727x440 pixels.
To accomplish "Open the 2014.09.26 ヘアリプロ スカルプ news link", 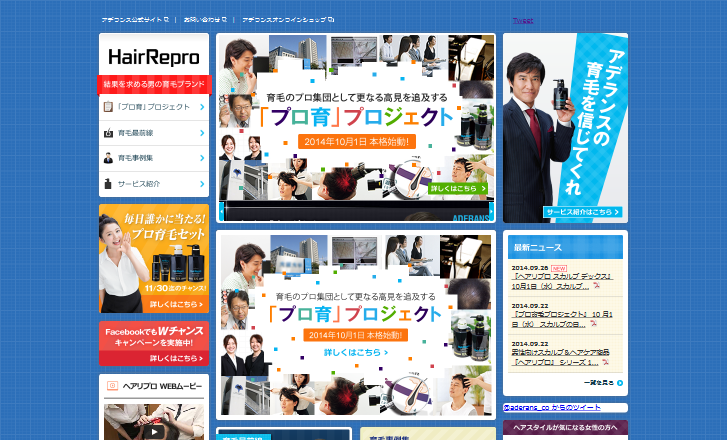I will (562, 281).
